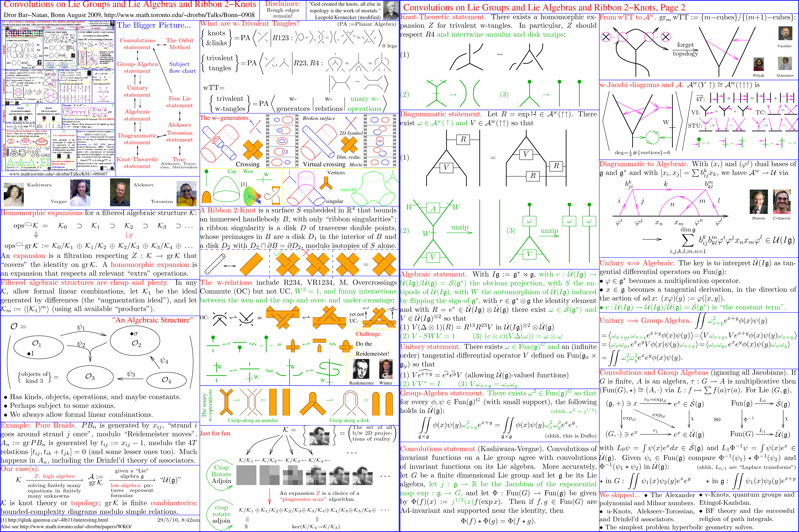Click the red 'Challenge.' text in the yellow box
This screenshot has height=532, width=799.
pyautogui.click(x=369, y=334)
